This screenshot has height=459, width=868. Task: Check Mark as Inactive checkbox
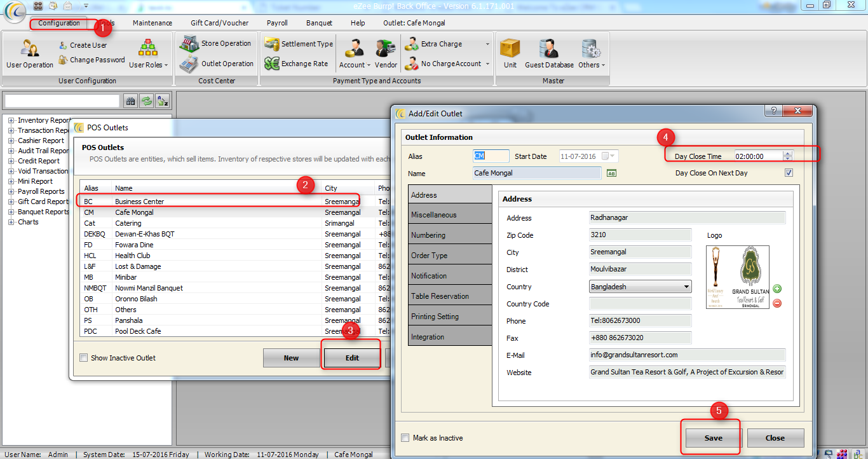(x=405, y=438)
